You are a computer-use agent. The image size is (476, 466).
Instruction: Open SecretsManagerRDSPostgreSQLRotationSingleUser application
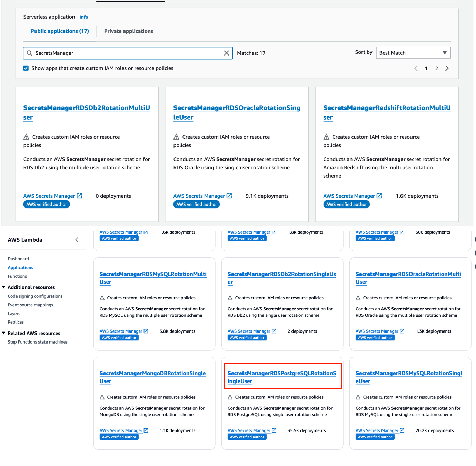coord(282,377)
